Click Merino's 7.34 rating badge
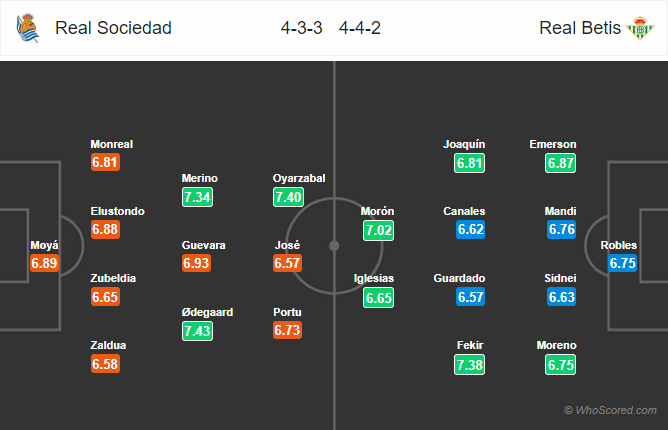The image size is (668, 430). (197, 197)
